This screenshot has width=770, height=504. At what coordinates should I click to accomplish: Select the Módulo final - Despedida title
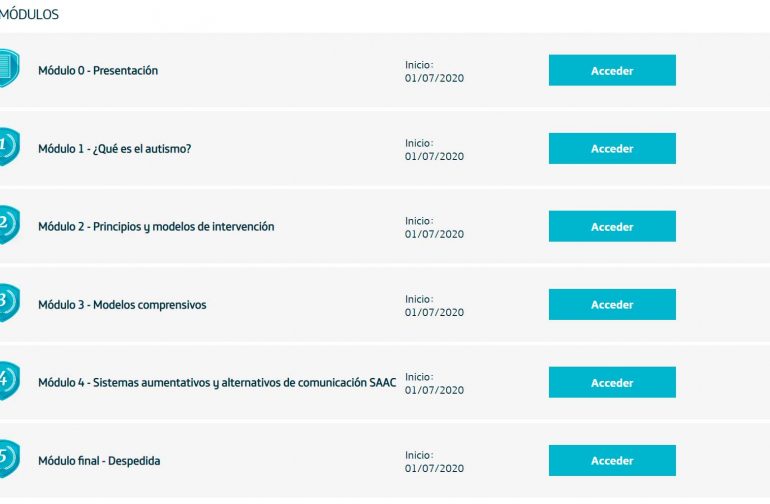(x=99, y=461)
